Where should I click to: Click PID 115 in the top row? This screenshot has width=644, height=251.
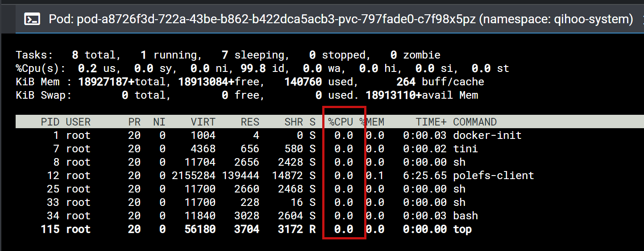pyautogui.click(x=50, y=229)
